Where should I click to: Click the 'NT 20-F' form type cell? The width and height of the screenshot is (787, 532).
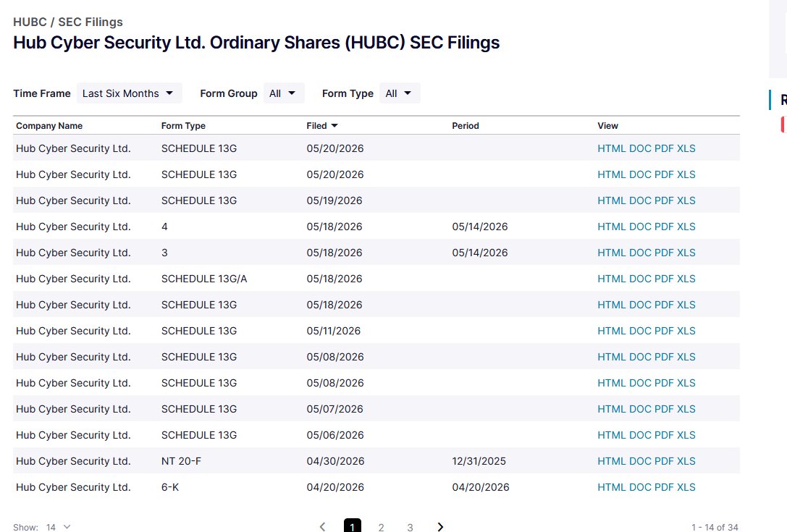click(x=181, y=461)
